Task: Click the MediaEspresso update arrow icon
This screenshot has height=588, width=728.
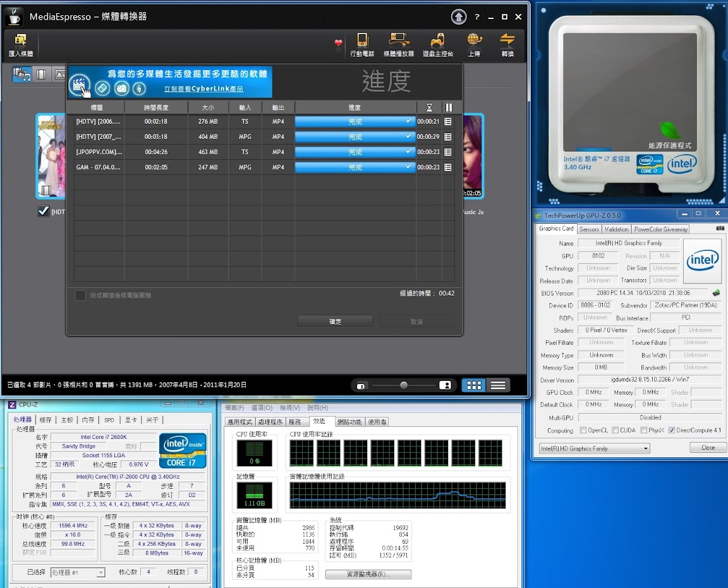Action: click(459, 17)
